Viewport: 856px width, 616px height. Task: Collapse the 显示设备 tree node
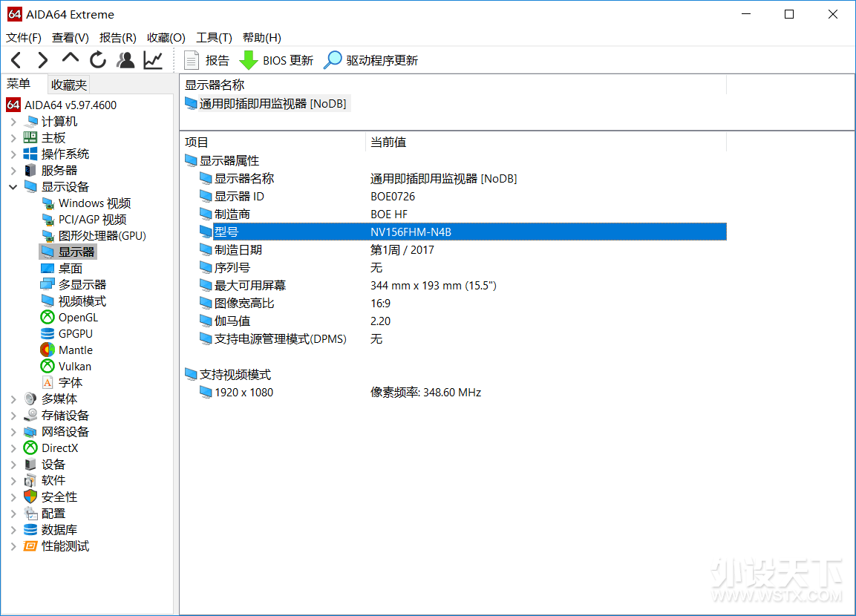click(x=13, y=187)
